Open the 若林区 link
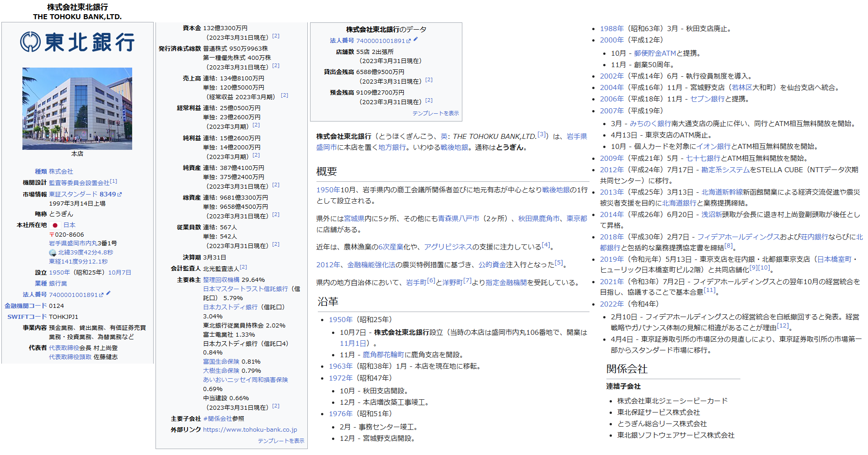 [742, 88]
